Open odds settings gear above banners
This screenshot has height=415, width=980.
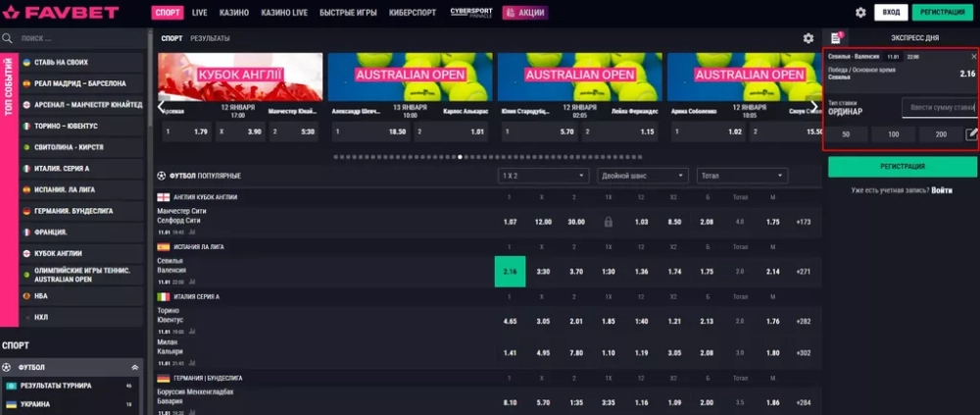click(x=808, y=38)
